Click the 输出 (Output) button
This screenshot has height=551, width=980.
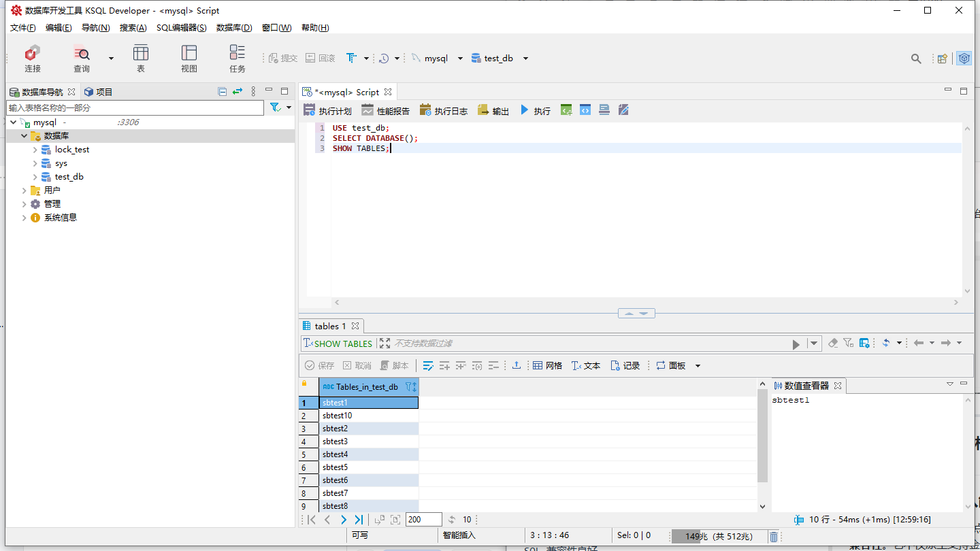coord(493,110)
